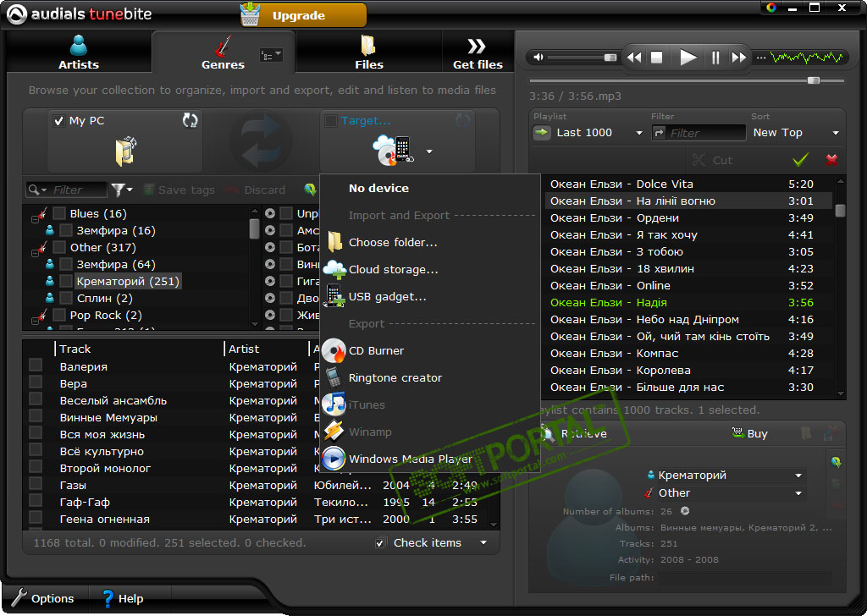Switch to the Genres tab
The image size is (867, 616).
(223, 52)
